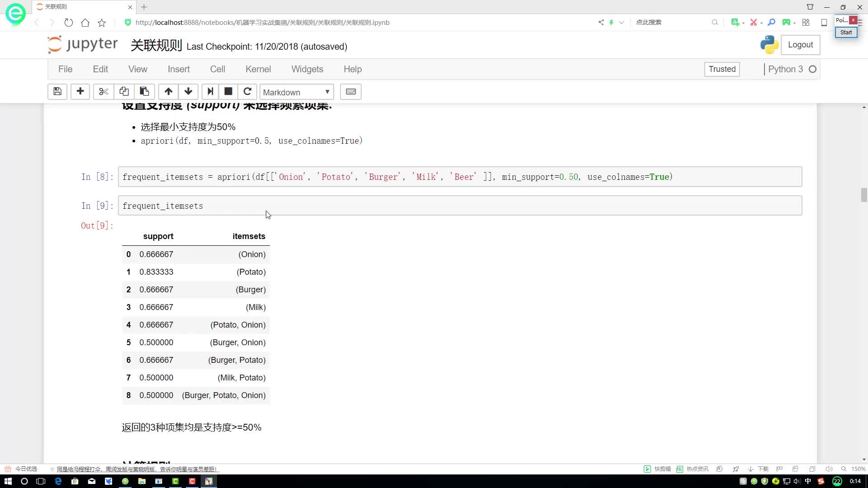Viewport: 868px width, 488px height.
Task: Paste cells below icon
Action: (144, 92)
